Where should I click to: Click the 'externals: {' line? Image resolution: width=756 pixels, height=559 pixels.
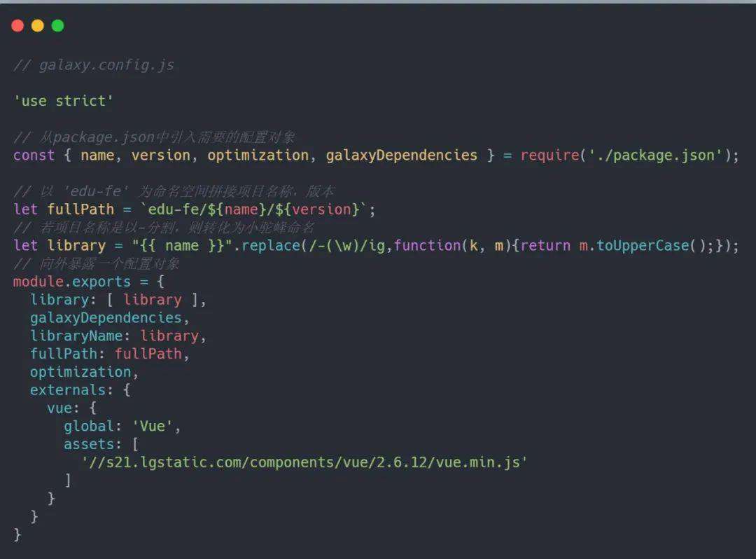pos(80,390)
